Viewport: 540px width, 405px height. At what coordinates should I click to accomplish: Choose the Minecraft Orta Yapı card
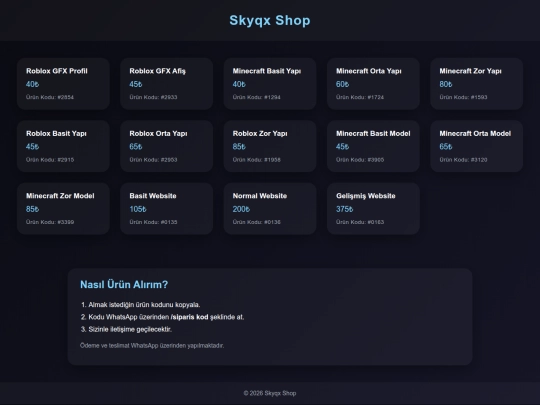373,84
